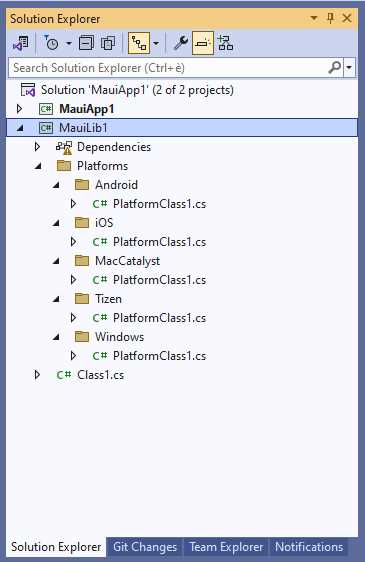
Task: Click the Collapse All toolbar icon
Action: click(86, 43)
